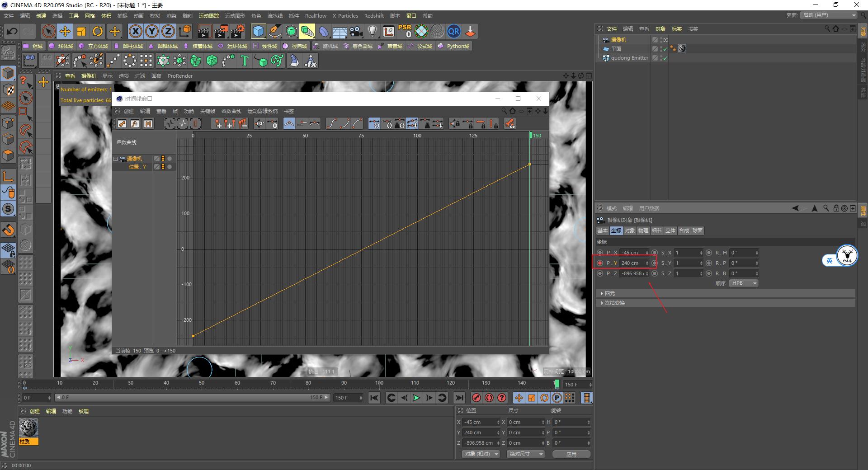
Task: Open the HPB rotation order dropdown
Action: click(x=743, y=283)
